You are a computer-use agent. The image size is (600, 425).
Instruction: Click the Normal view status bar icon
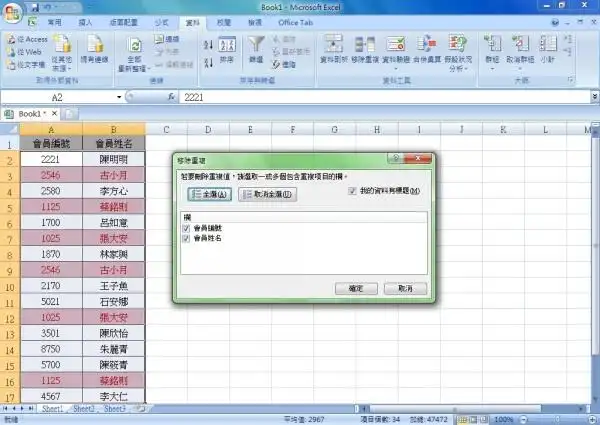tap(463, 420)
